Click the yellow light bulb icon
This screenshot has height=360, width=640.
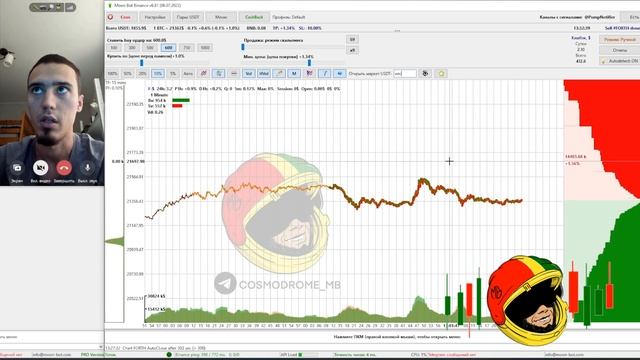point(441,73)
